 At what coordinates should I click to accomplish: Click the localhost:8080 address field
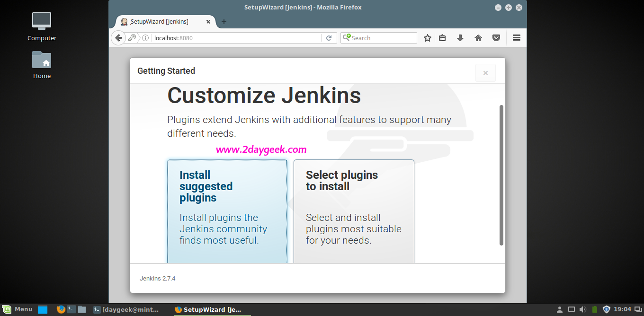click(x=237, y=38)
